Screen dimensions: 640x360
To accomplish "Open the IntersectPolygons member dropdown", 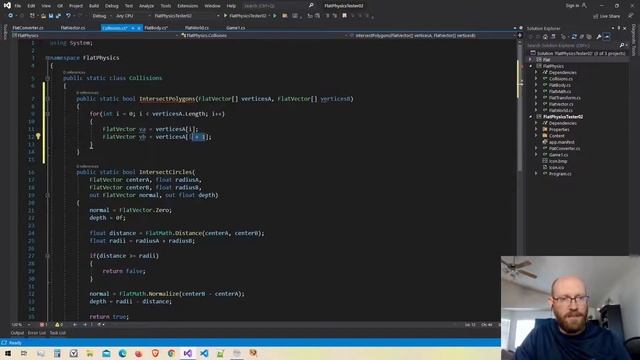I will (x=433, y=36).
